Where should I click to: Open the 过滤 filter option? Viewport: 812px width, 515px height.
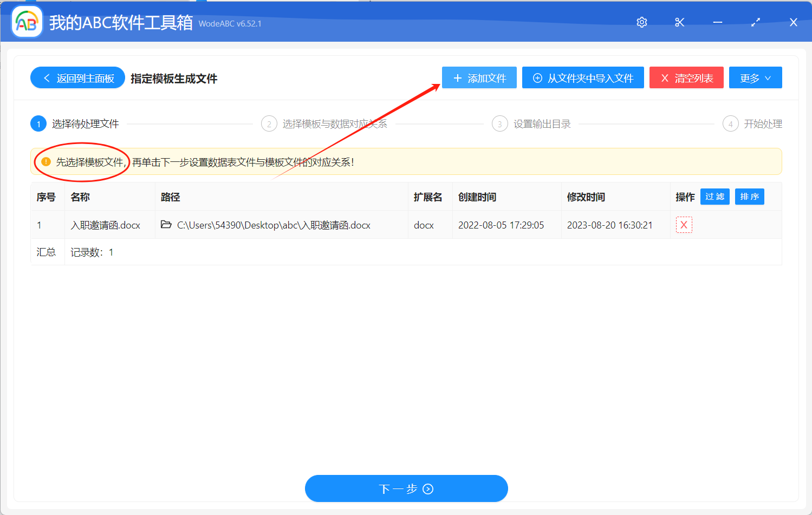click(x=714, y=197)
